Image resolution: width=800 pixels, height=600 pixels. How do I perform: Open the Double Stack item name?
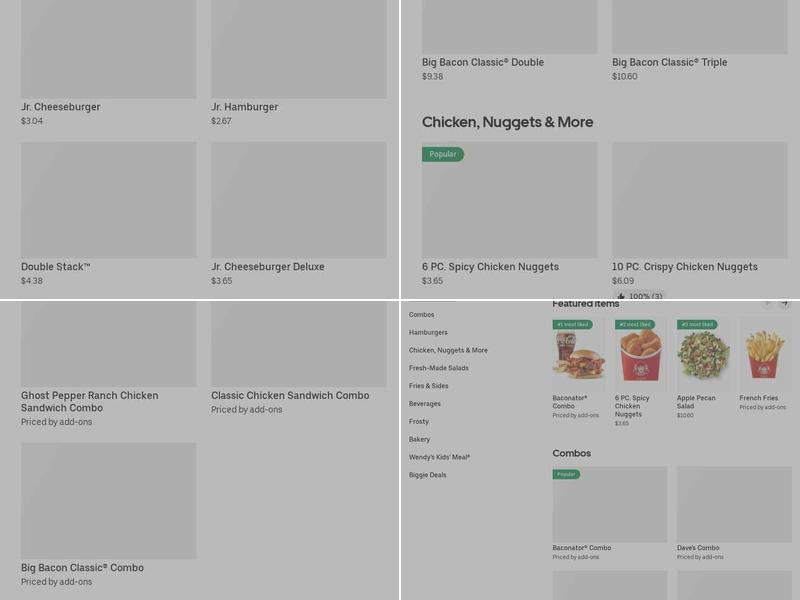click(56, 267)
